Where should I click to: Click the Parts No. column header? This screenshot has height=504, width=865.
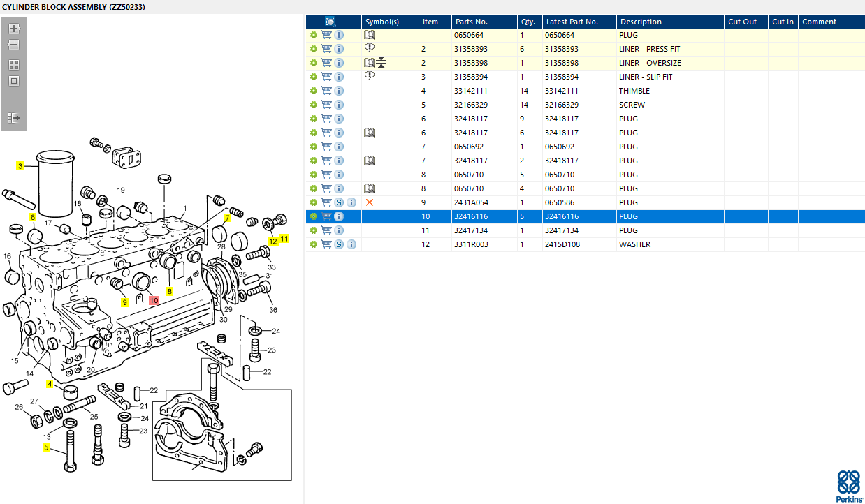tap(484, 22)
